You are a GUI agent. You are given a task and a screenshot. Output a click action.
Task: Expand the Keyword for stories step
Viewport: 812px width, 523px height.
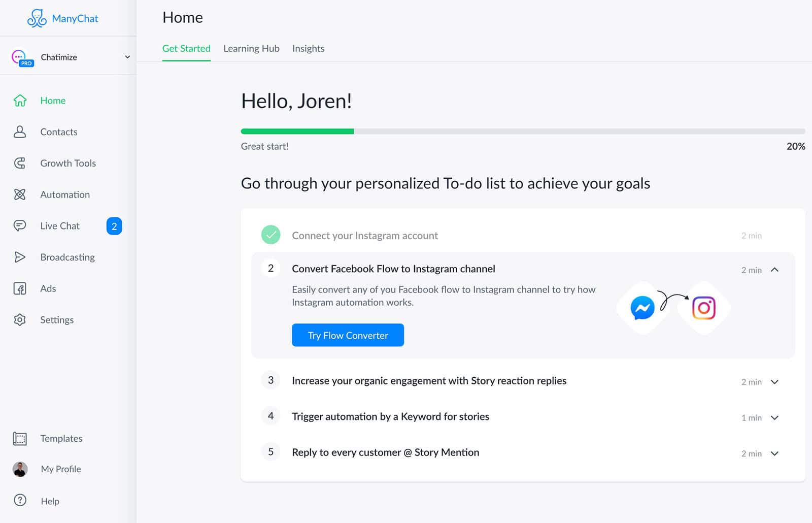tap(774, 418)
